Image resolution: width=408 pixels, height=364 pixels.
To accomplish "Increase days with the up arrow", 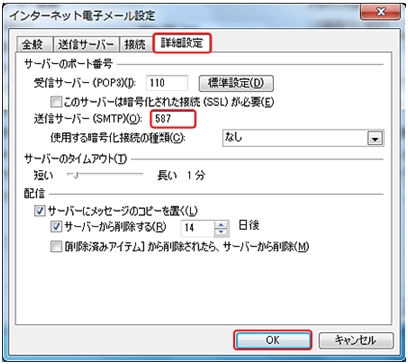I will tap(221, 225).
